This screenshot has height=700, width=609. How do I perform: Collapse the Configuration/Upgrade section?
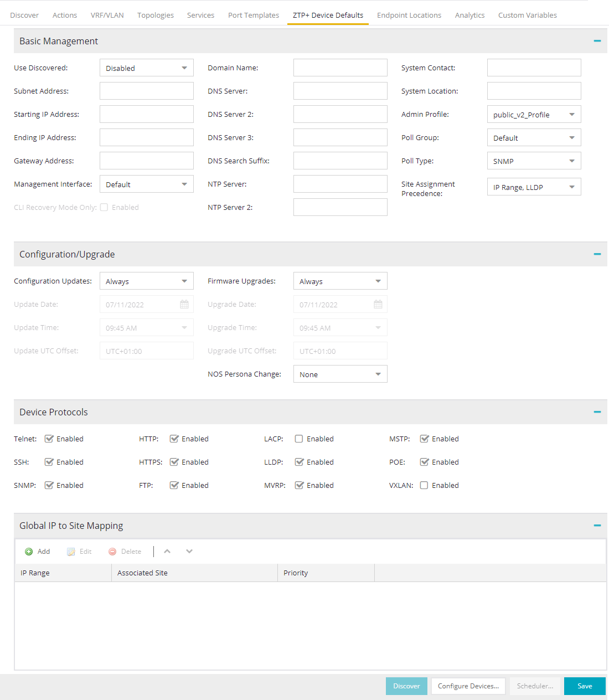click(x=597, y=254)
